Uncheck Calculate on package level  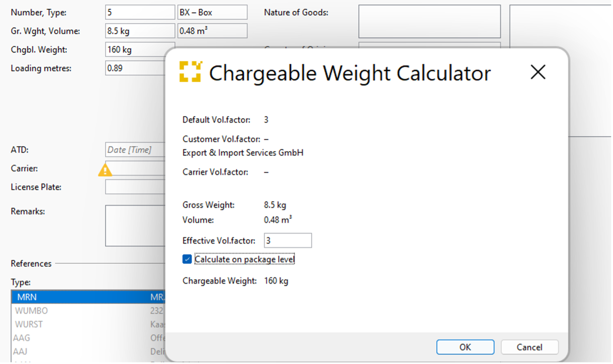pos(187,259)
